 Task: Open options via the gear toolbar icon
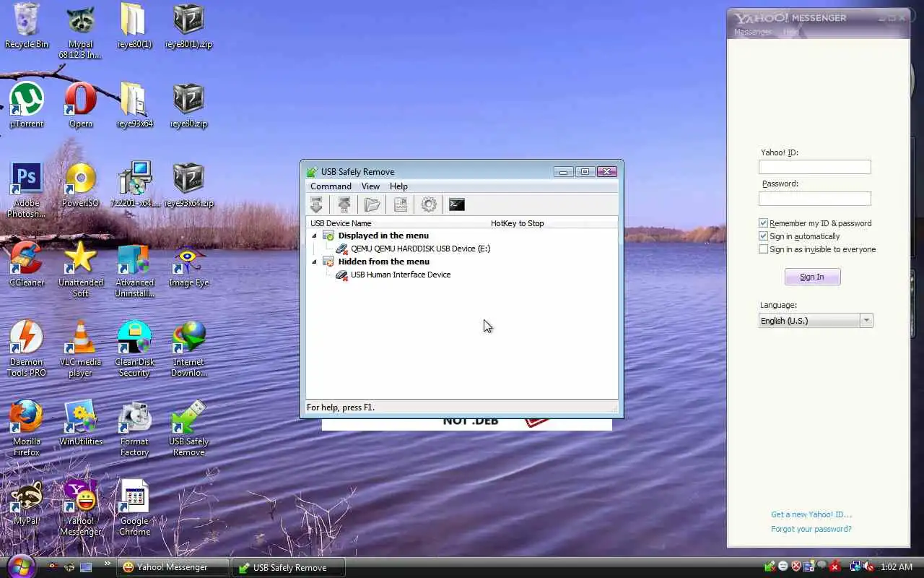(x=429, y=204)
